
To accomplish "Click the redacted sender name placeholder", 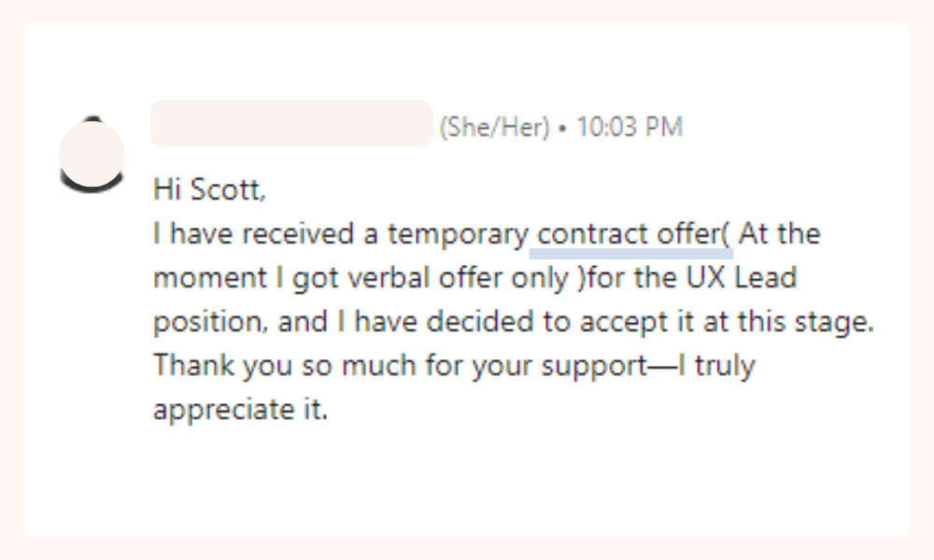I will tap(291, 124).
